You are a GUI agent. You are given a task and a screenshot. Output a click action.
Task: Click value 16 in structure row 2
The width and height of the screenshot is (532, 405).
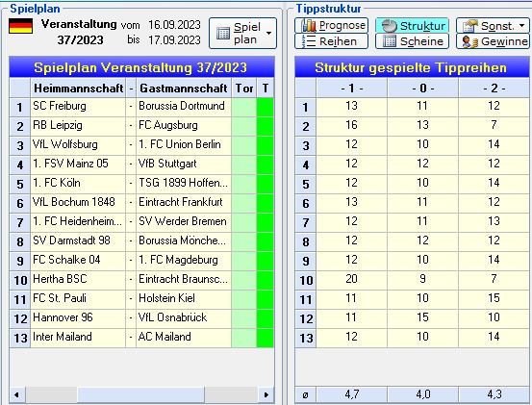[x=352, y=126]
